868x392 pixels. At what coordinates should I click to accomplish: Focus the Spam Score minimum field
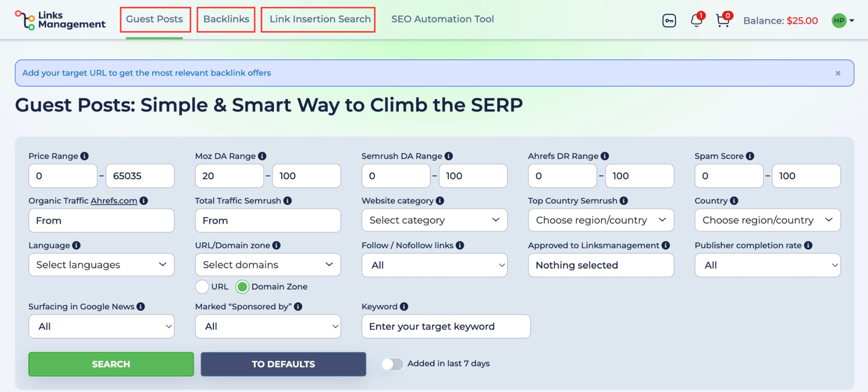pyautogui.click(x=729, y=176)
